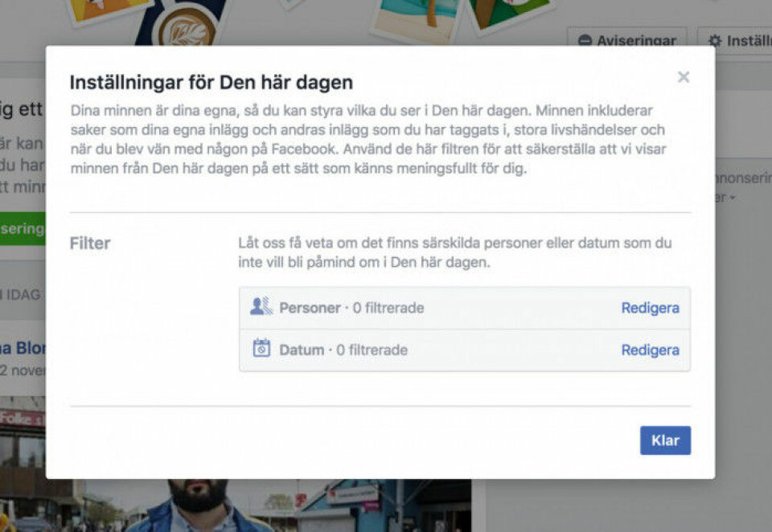Viewport: 772px width, 532px height.
Task: Open the Aviseringar button behind the dialog
Action: pos(626,39)
